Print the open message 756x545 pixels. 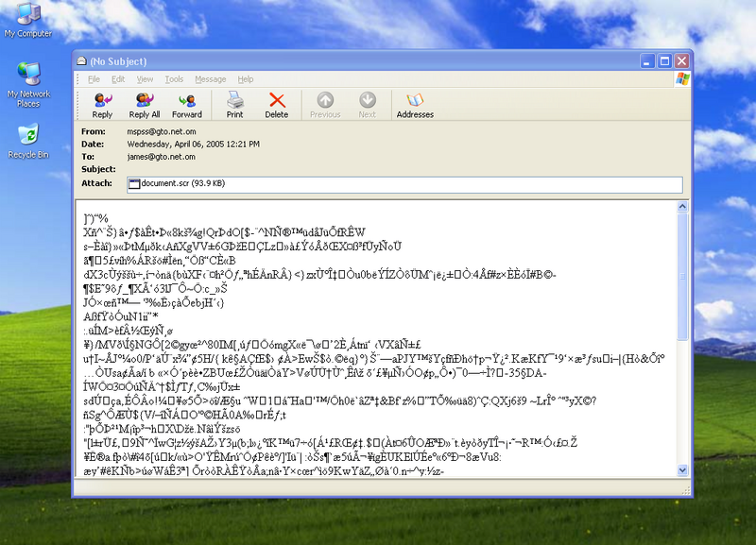click(234, 105)
